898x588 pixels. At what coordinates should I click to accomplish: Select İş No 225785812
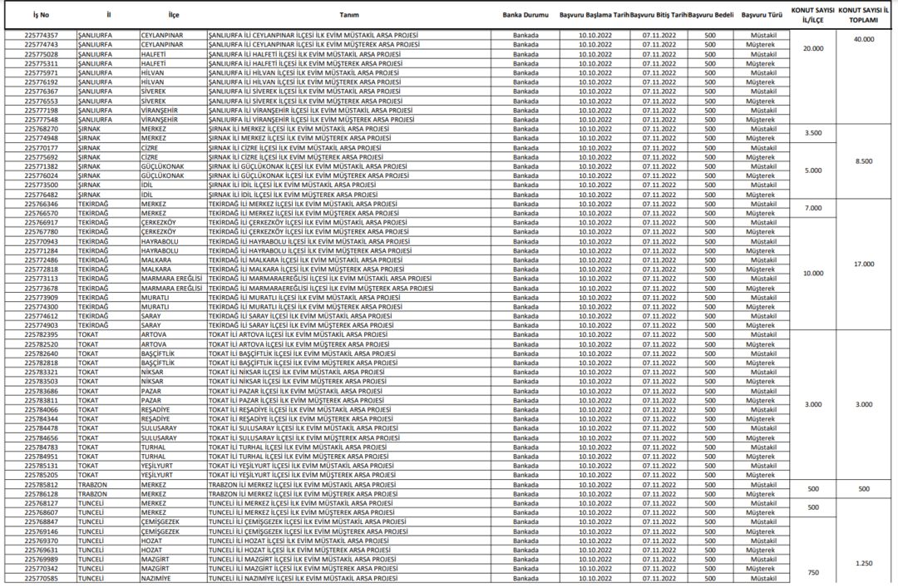(42, 485)
